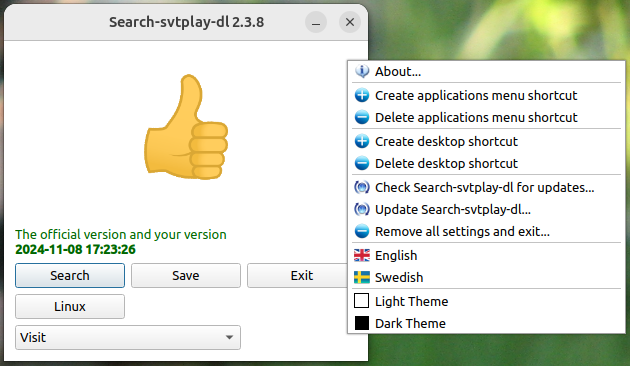The image size is (630, 366).
Task: Click icon beside Update Search-svtplay-dl
Action: (362, 209)
